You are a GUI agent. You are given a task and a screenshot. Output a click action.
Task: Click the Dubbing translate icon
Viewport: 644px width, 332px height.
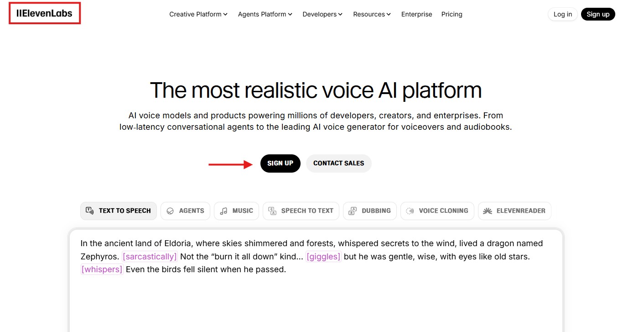[353, 211]
